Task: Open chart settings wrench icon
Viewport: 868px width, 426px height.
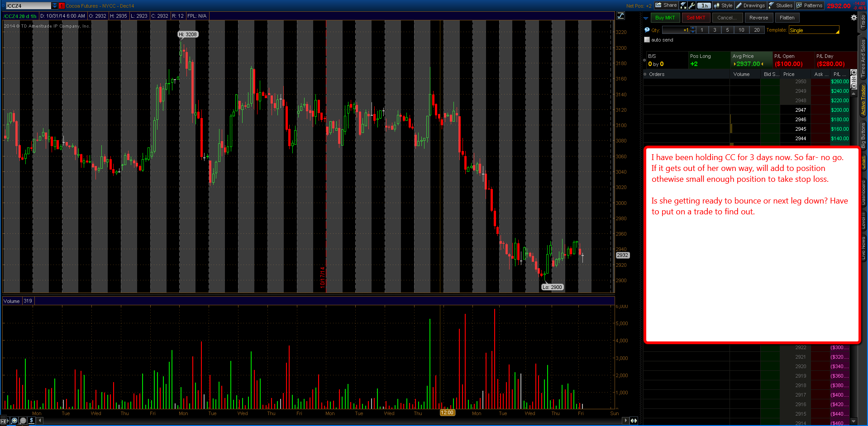Action: (692, 5)
